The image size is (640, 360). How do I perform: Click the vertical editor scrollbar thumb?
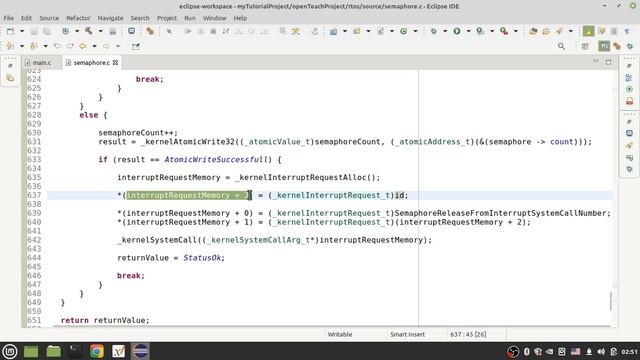click(611, 301)
